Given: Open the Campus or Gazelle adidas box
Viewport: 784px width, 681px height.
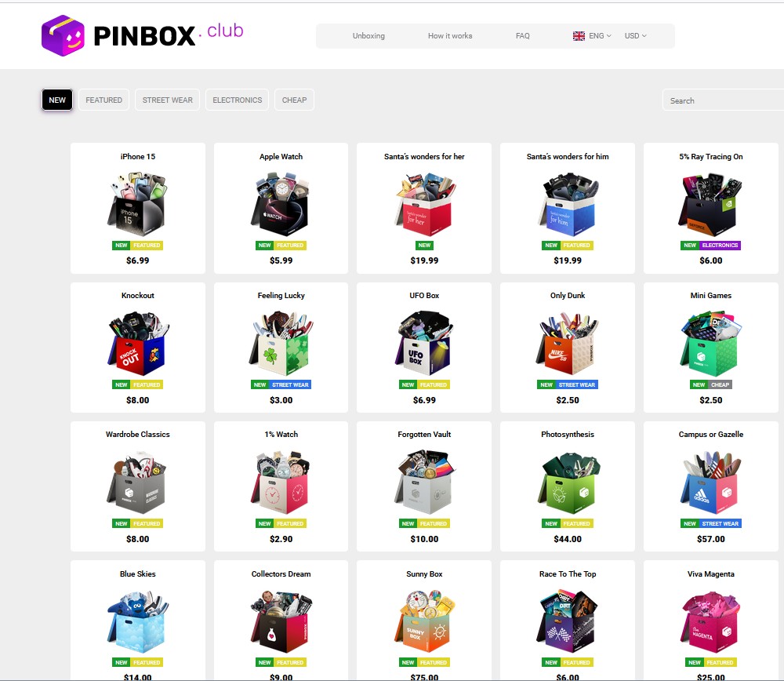Looking at the screenshot, I should [710, 482].
